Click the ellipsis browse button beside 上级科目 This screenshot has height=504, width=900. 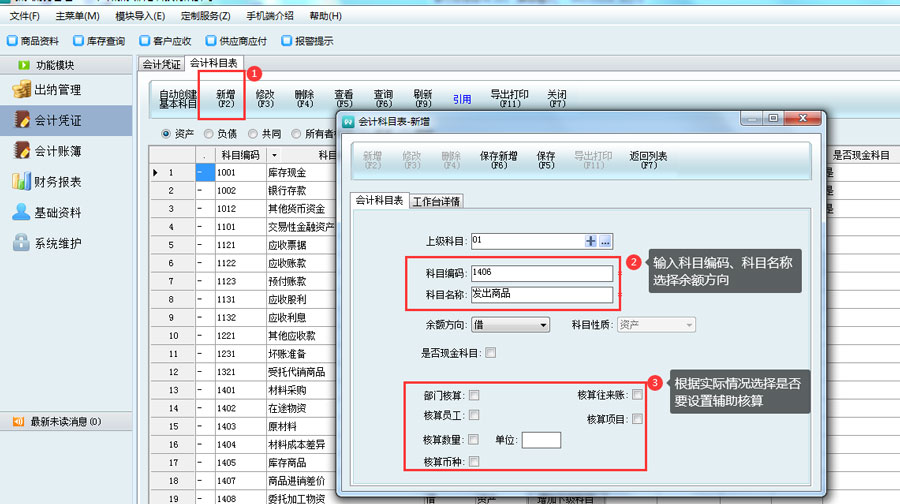(x=605, y=241)
